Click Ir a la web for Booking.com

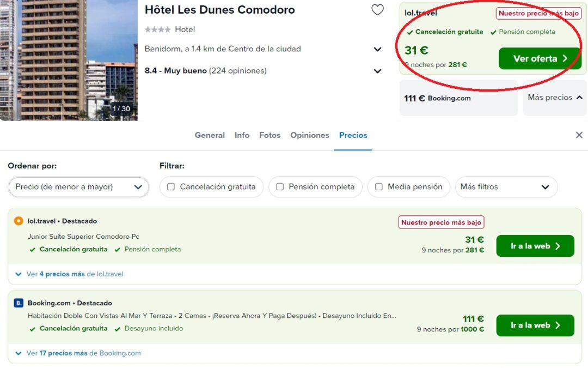pyautogui.click(x=535, y=325)
